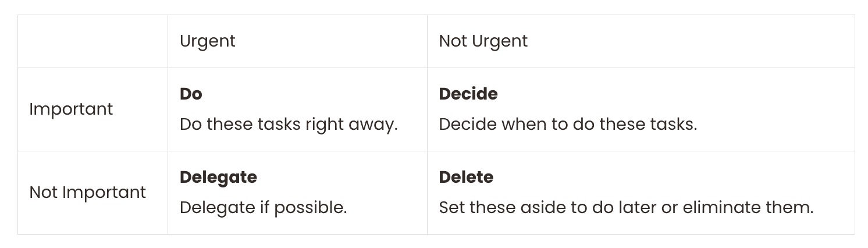Screen dimensions: 868x248
Task: Click the bold Delegate heading
Action: click(218, 178)
